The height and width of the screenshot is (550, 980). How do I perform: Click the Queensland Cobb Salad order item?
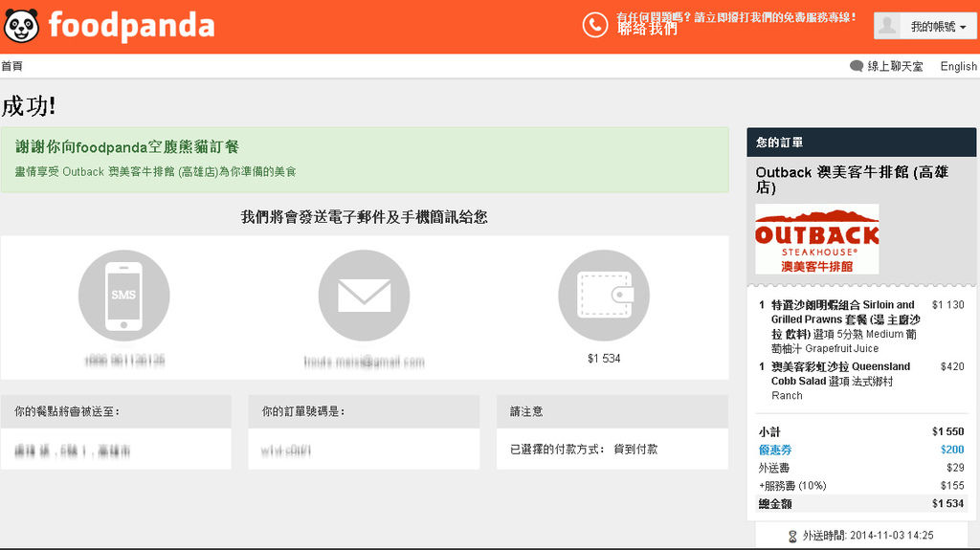[x=840, y=381]
